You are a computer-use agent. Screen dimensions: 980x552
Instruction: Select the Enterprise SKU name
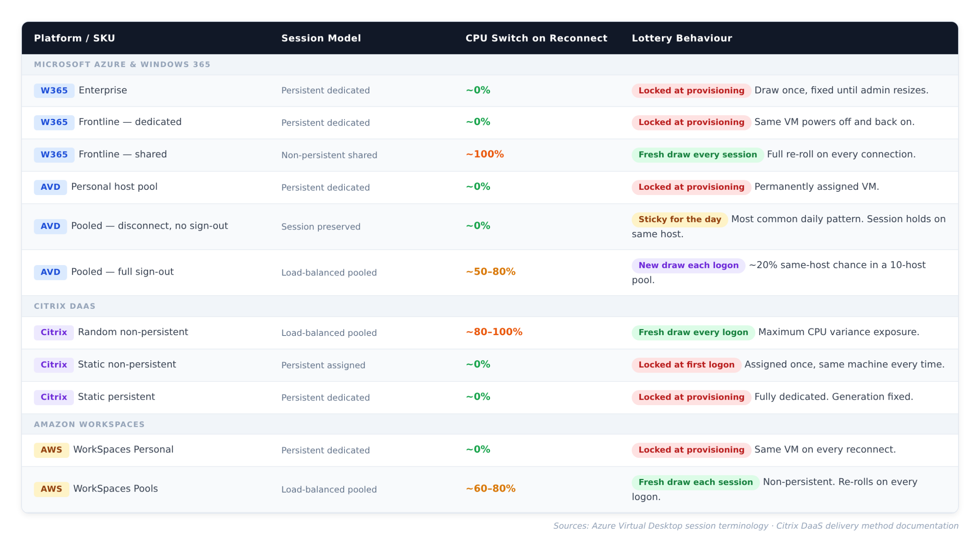[x=103, y=90]
